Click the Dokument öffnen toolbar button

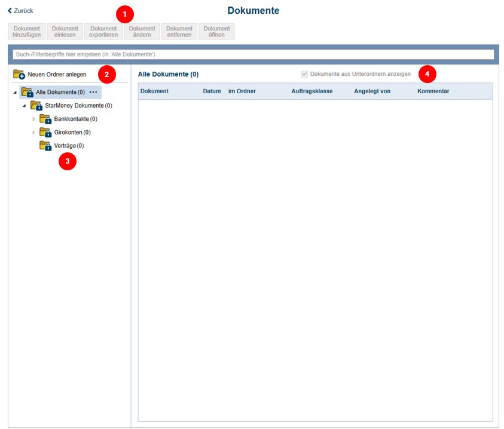216,32
